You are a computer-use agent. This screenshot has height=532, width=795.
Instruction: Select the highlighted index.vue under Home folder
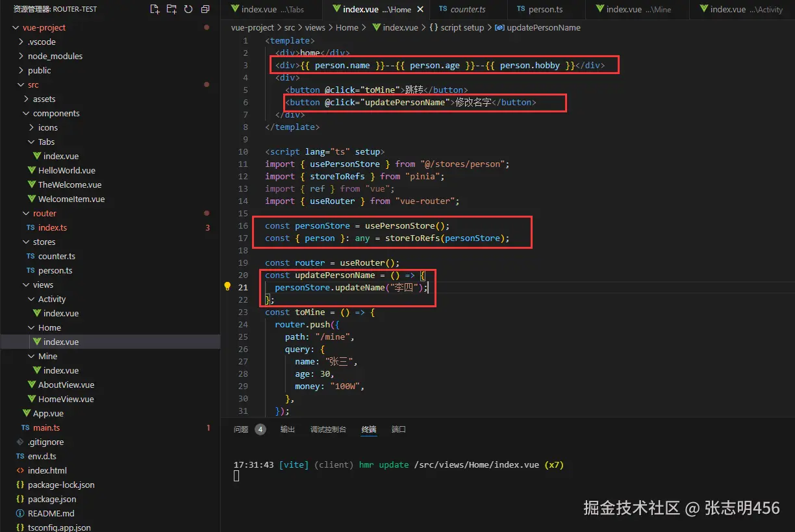point(110,342)
